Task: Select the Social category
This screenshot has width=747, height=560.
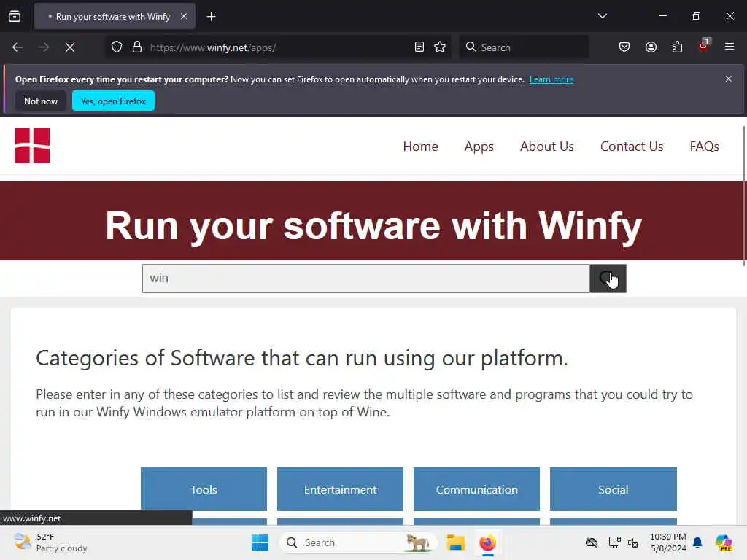Action: point(613,489)
